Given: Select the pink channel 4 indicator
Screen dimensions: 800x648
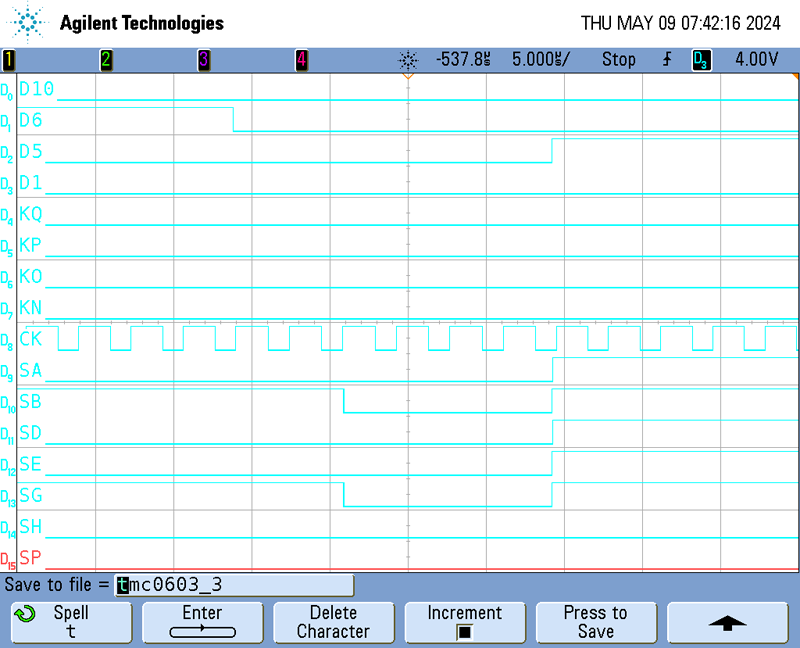Looking at the screenshot, I should coord(301,60).
